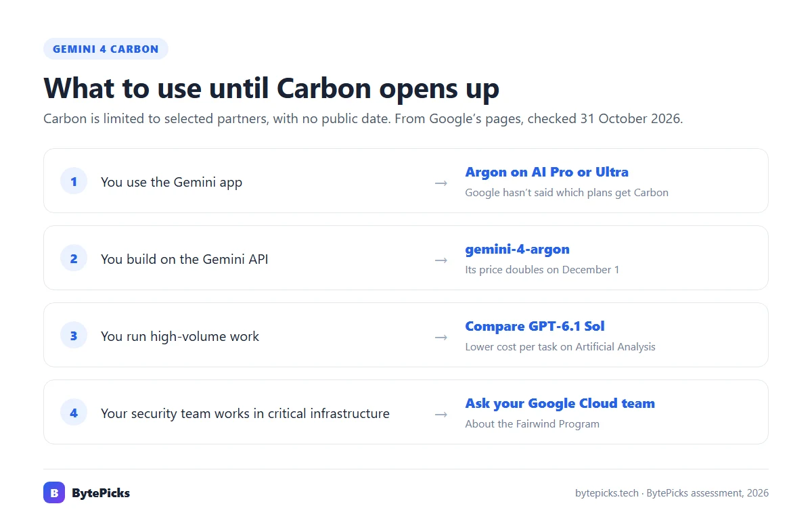
Task: Click the BytePicks logo icon
Action: tap(54, 492)
